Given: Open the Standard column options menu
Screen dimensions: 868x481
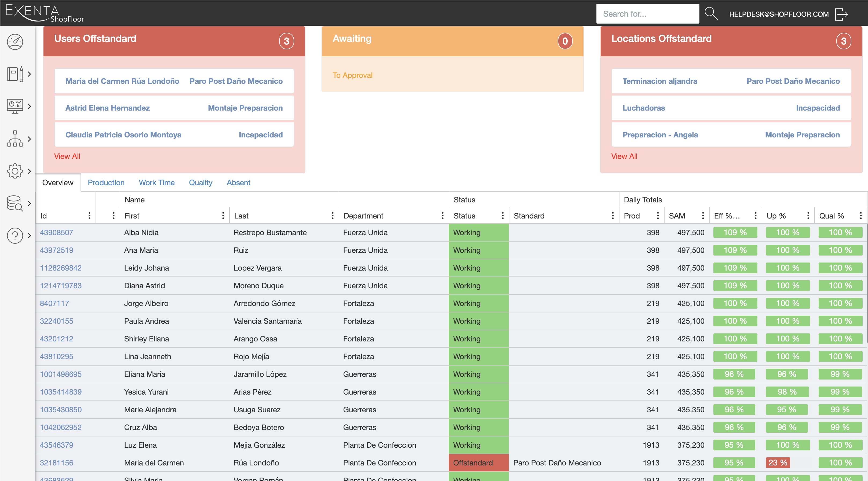Looking at the screenshot, I should [612, 216].
